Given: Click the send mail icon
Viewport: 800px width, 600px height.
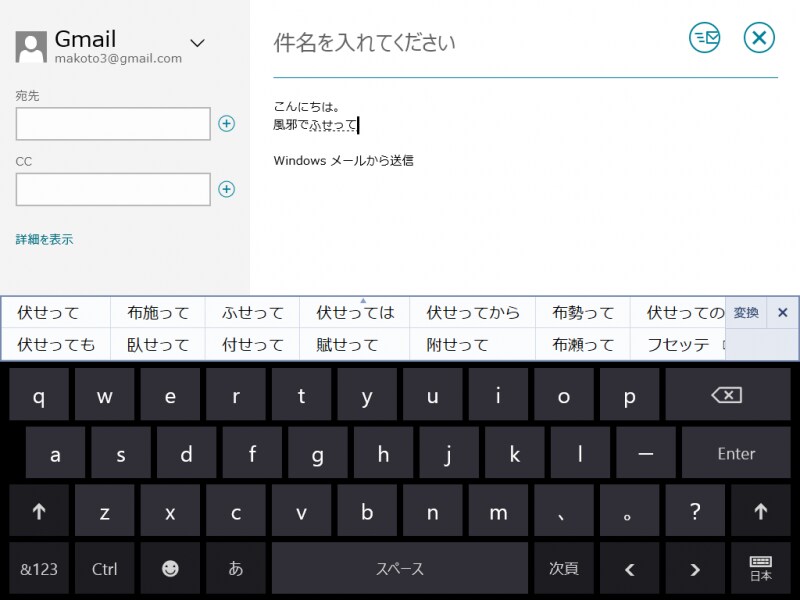Looking at the screenshot, I should tap(705, 38).
